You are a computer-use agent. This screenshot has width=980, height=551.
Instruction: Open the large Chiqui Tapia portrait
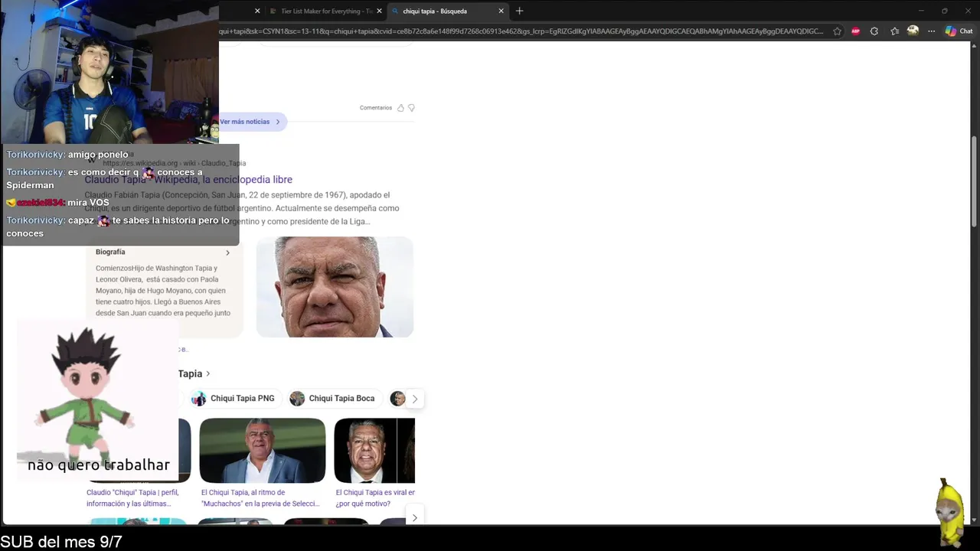pos(335,287)
